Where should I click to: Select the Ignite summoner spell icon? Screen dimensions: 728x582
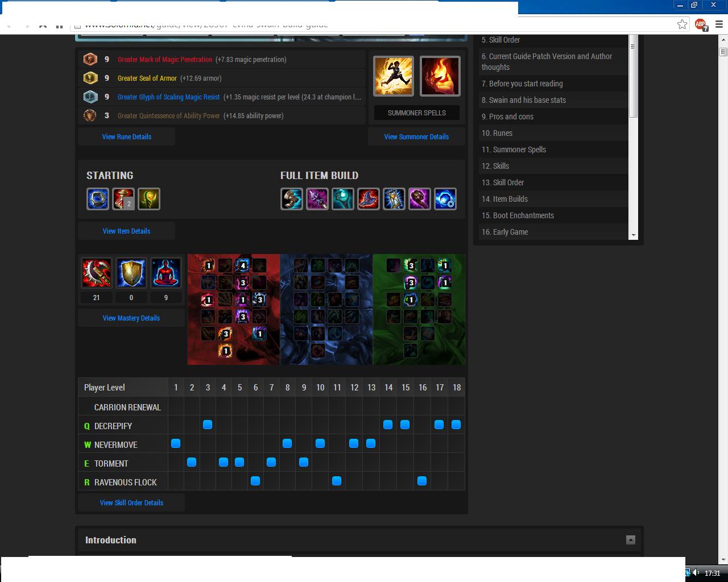[x=440, y=76]
